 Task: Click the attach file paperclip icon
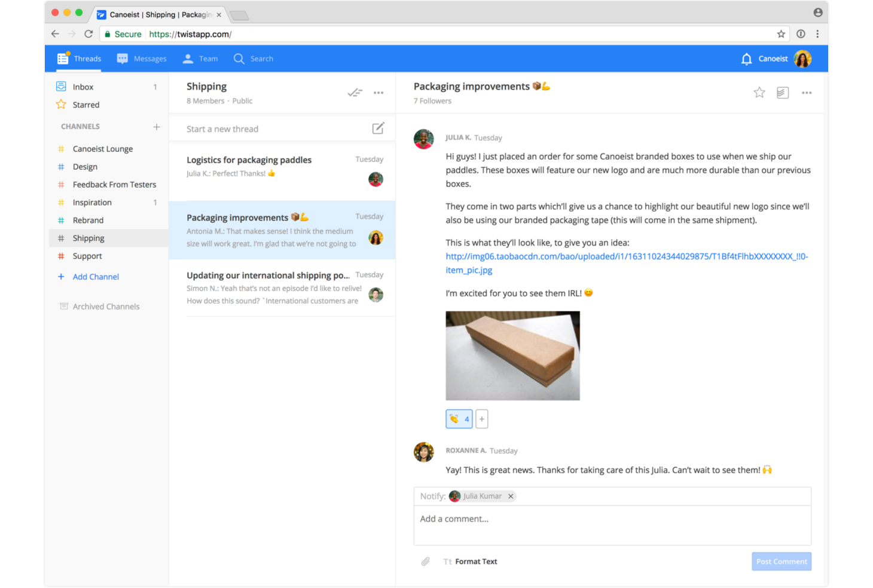tap(425, 562)
